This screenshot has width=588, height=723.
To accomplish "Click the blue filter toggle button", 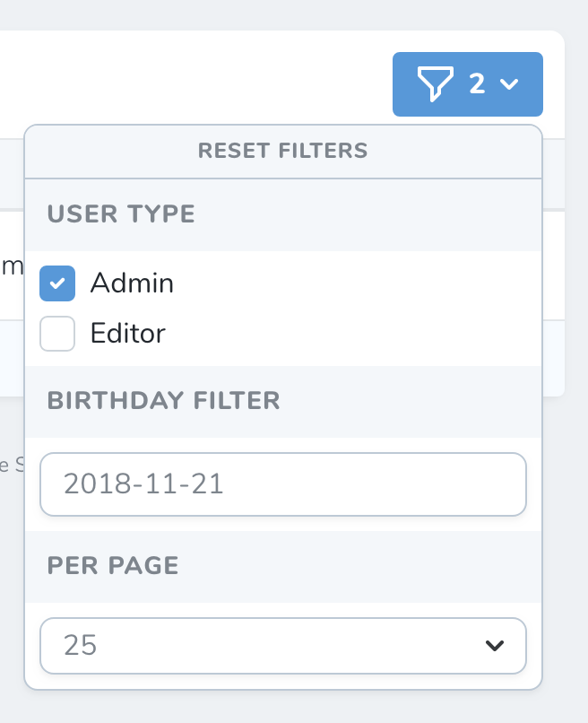I will click(x=467, y=84).
